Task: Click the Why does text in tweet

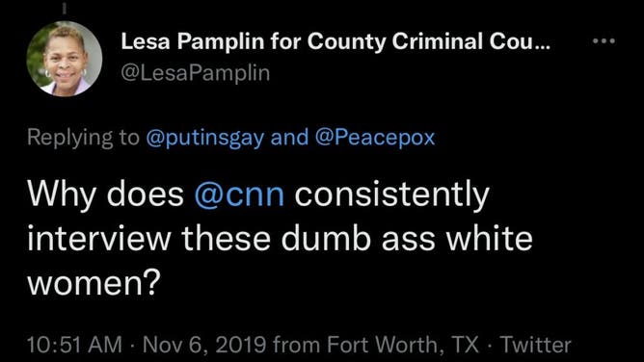Action: click(x=105, y=194)
